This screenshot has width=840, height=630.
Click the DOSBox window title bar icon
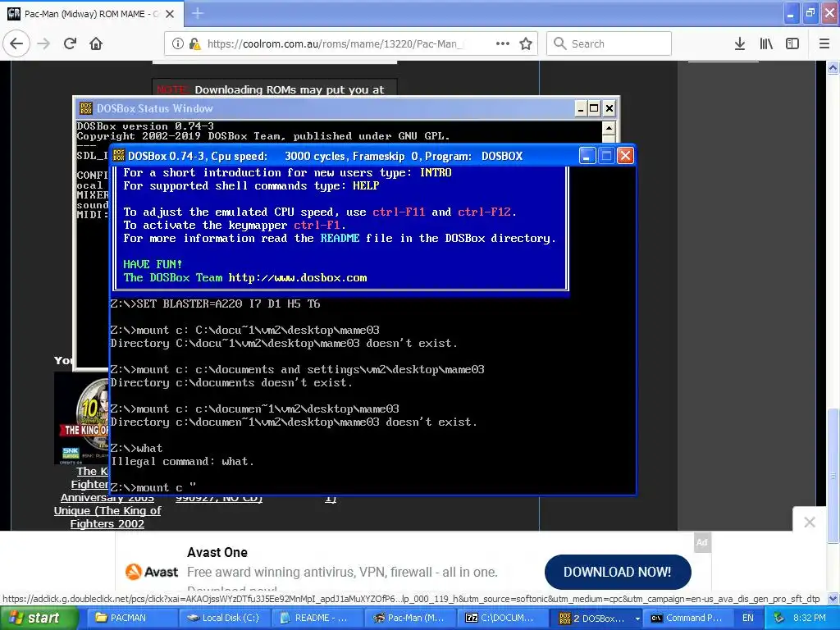[119, 156]
